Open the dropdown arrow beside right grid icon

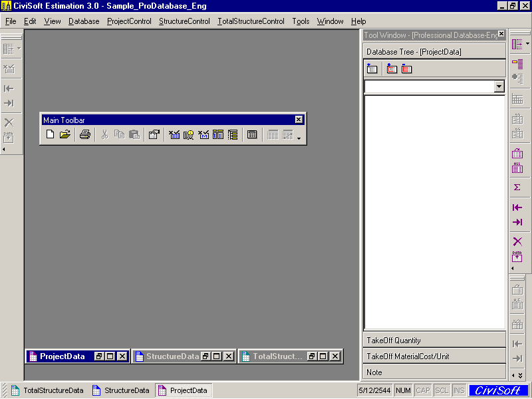click(527, 43)
